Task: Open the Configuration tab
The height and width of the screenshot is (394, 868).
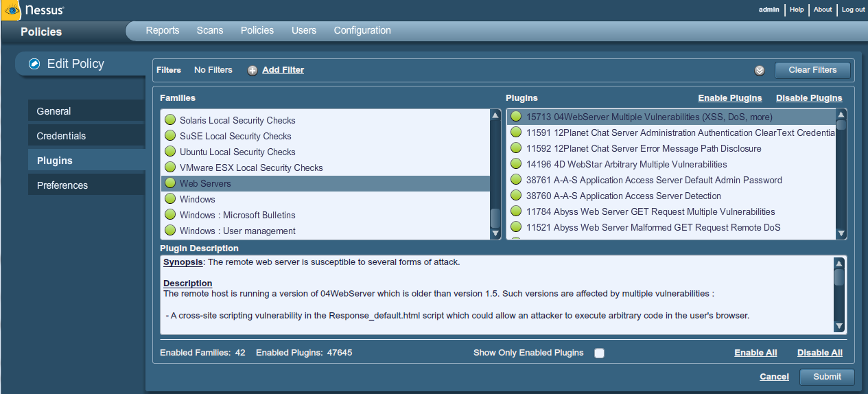Action: pyautogui.click(x=362, y=30)
